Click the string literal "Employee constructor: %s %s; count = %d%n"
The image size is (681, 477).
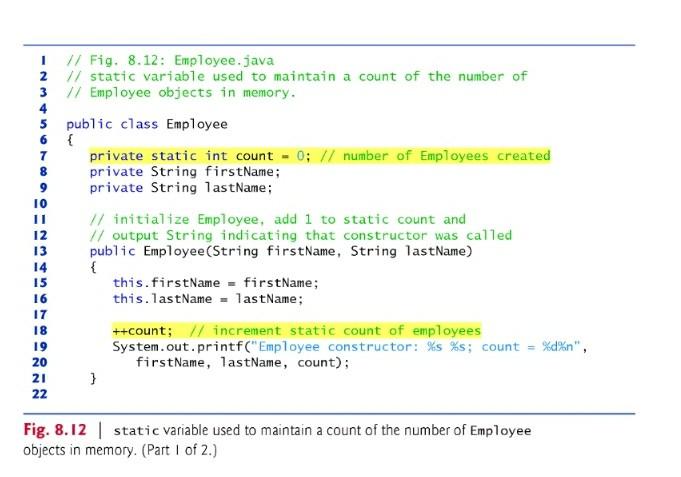(415, 347)
